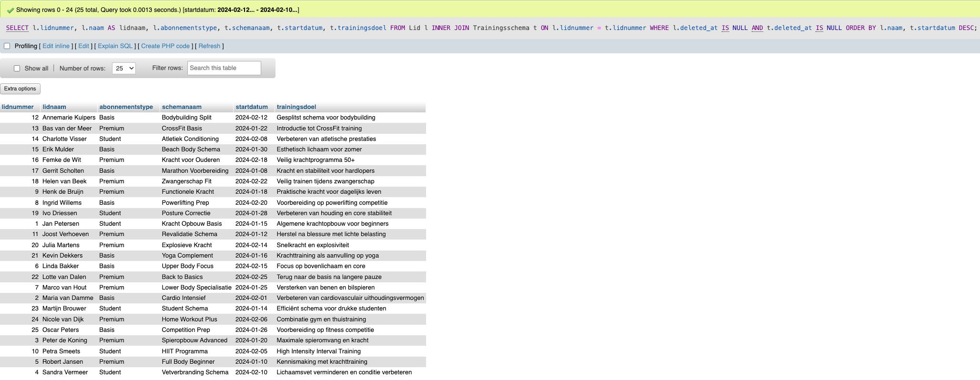Sort by startdatum column header

(x=252, y=107)
